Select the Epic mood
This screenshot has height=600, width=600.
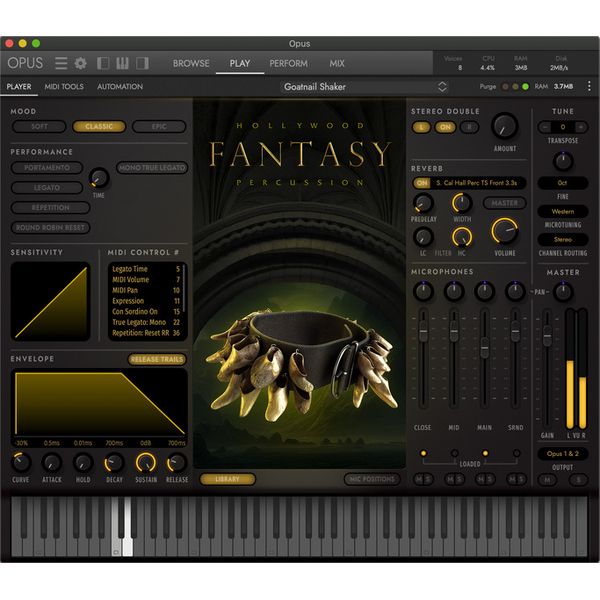(159, 127)
